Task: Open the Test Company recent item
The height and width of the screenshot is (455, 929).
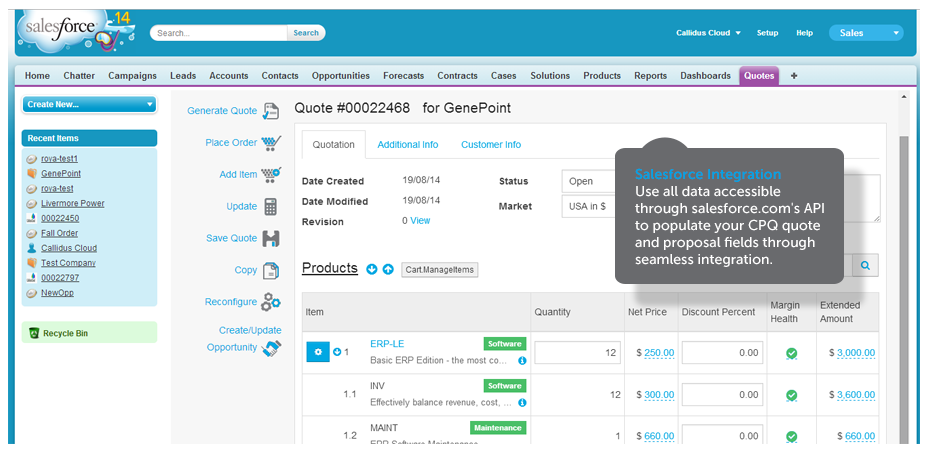Action: [68, 262]
